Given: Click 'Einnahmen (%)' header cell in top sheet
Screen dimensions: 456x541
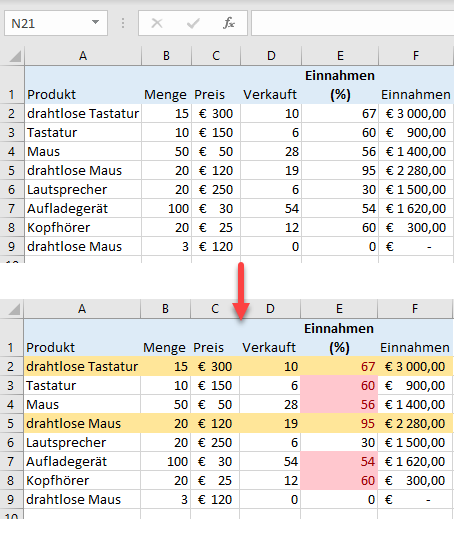Looking at the screenshot, I should click(x=340, y=85).
